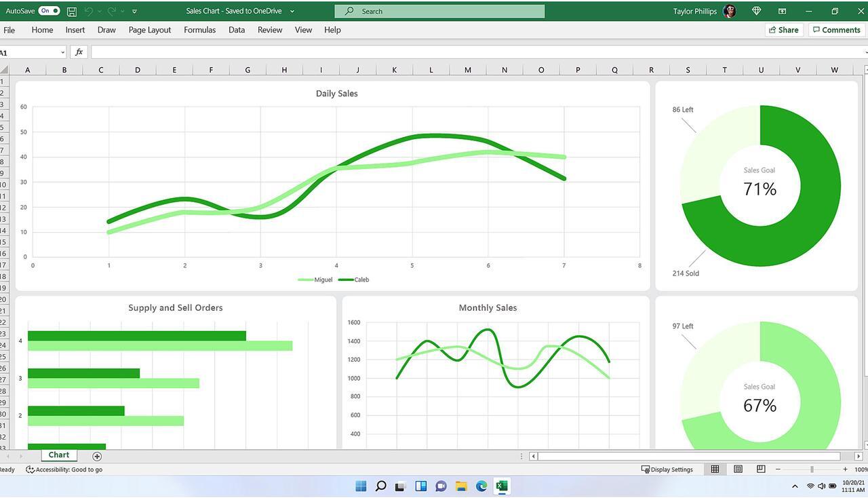The image size is (868, 498).
Task: Switch to the Home tab
Action: click(x=42, y=30)
